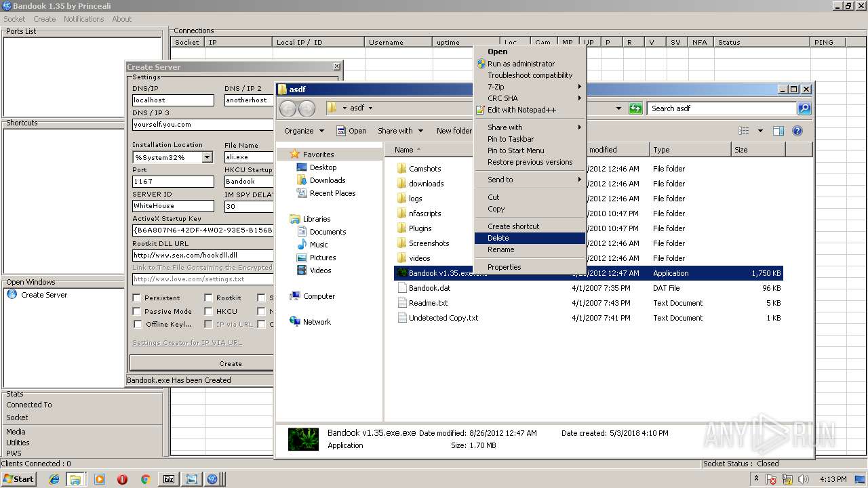Click the New folder toolbar button

tap(454, 131)
